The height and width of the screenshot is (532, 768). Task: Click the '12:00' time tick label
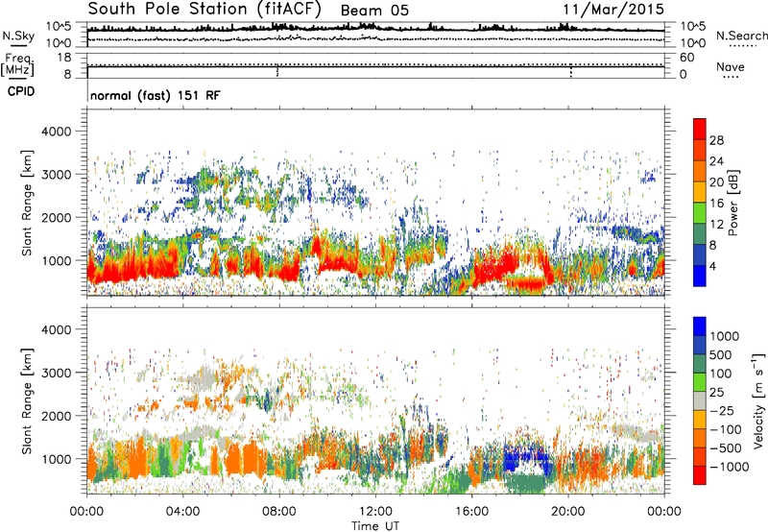[375, 512]
